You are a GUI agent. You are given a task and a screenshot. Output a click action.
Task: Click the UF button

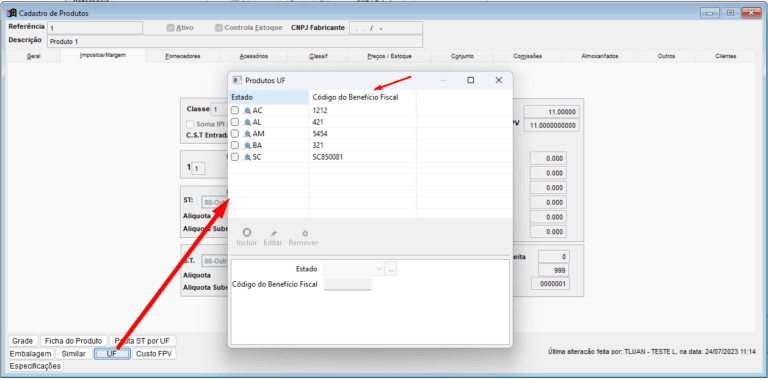[x=112, y=354]
